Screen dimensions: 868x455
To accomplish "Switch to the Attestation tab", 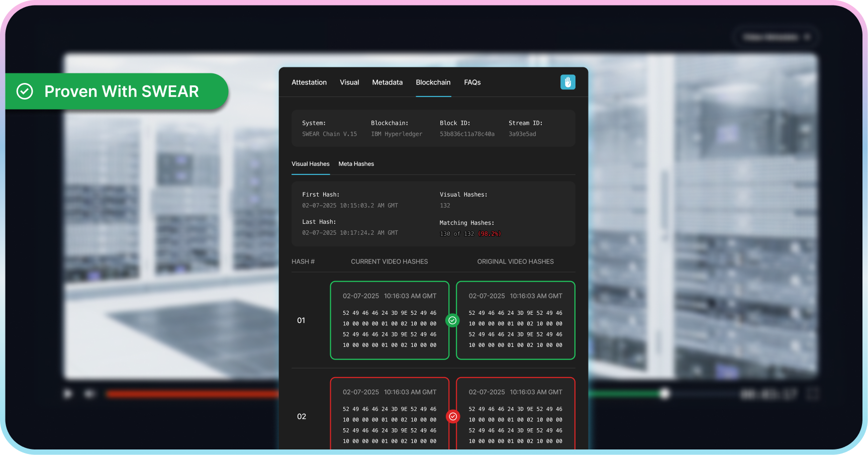I will (309, 82).
